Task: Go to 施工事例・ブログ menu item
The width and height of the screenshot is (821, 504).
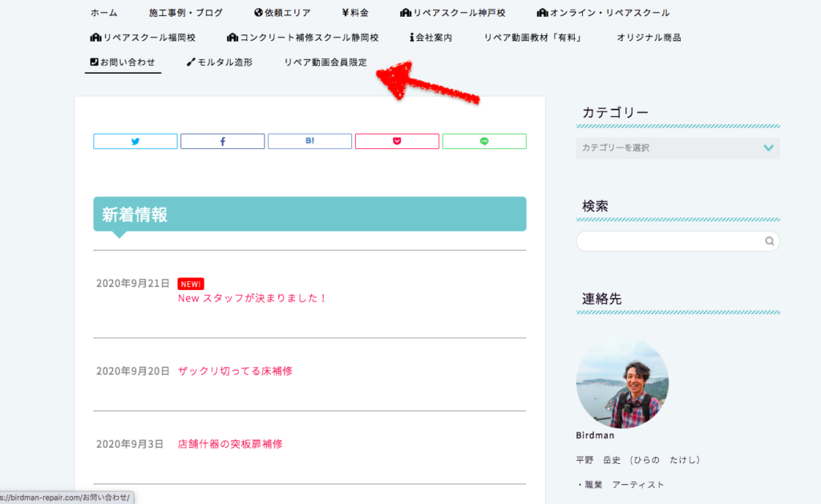Action: coord(186,13)
